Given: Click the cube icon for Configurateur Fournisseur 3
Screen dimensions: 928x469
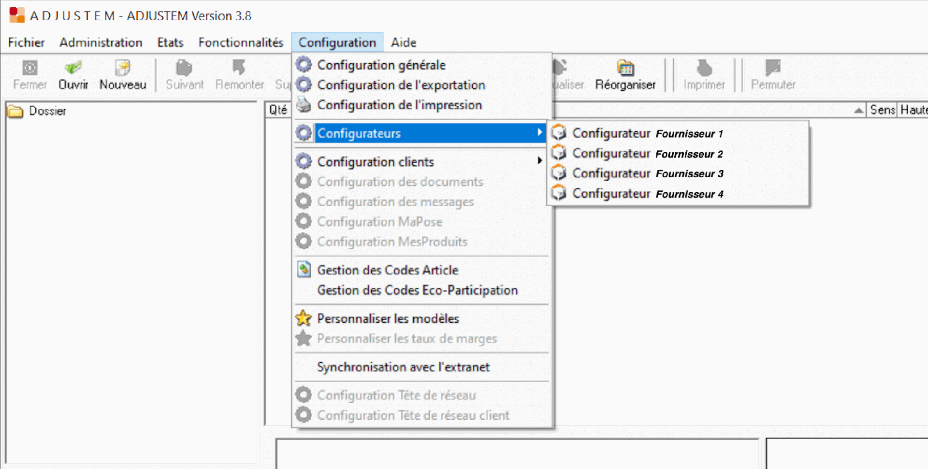Looking at the screenshot, I should coord(559,174).
